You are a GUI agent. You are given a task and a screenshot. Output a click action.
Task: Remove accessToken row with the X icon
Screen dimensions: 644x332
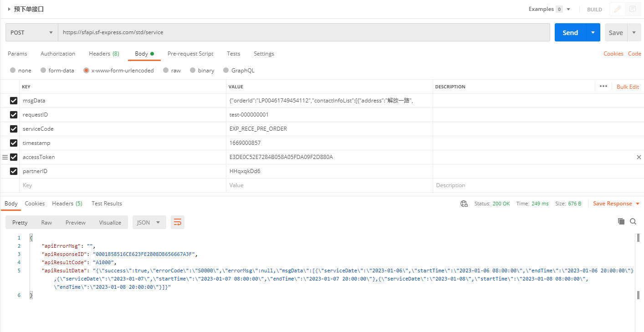click(639, 157)
